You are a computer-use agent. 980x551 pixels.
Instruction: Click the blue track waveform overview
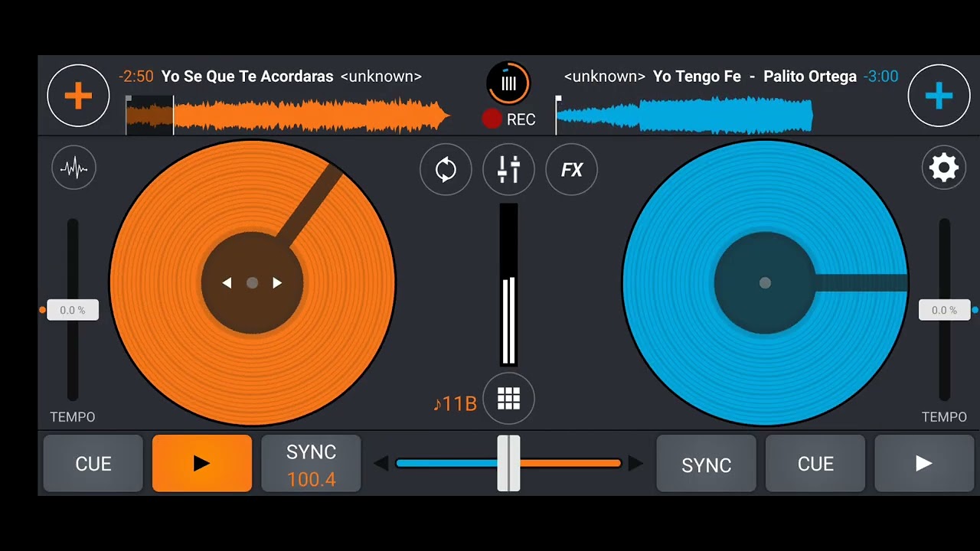pyautogui.click(x=684, y=116)
